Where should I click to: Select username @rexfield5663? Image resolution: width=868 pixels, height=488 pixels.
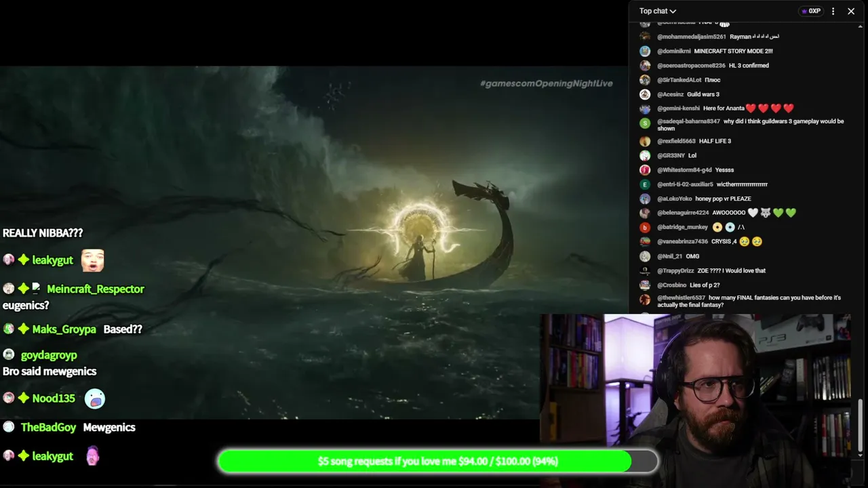pyautogui.click(x=676, y=141)
